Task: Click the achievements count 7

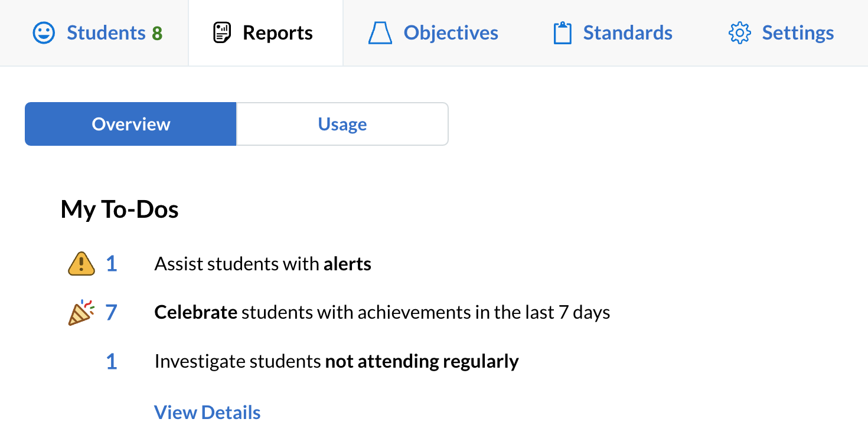Action: point(111,312)
